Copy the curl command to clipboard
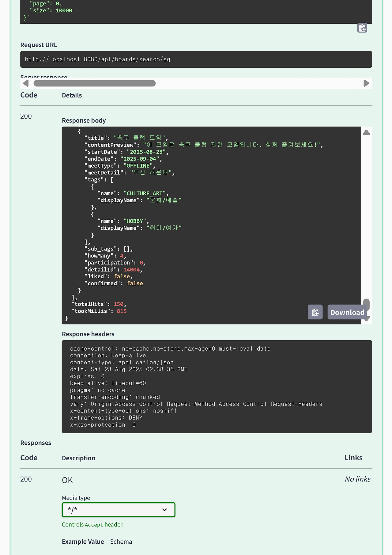Screen dimensions: 392x555 point(362,28)
